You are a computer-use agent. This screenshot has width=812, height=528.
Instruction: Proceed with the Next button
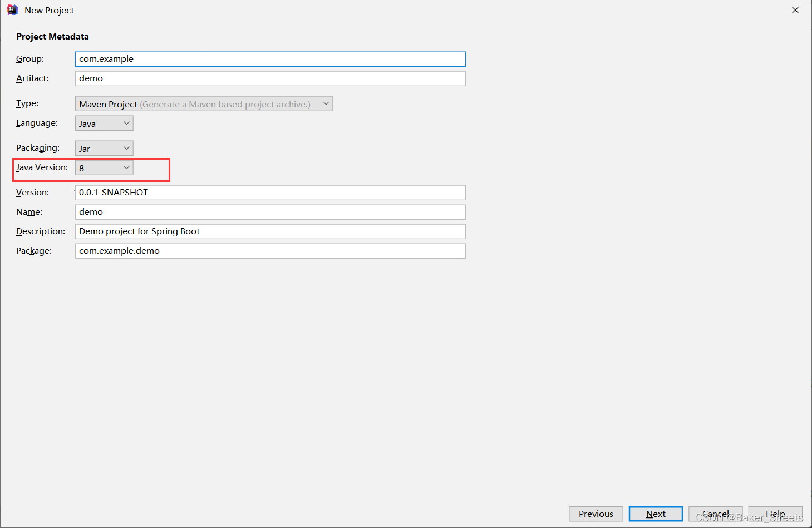[x=656, y=514]
